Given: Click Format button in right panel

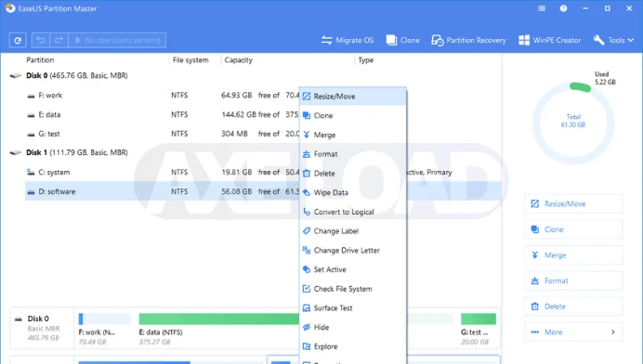Looking at the screenshot, I should pos(573,280).
